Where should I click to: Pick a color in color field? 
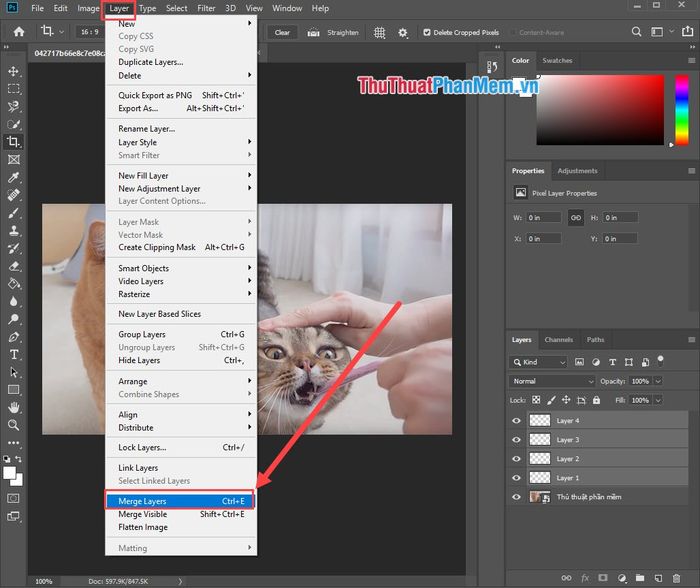coord(600,110)
